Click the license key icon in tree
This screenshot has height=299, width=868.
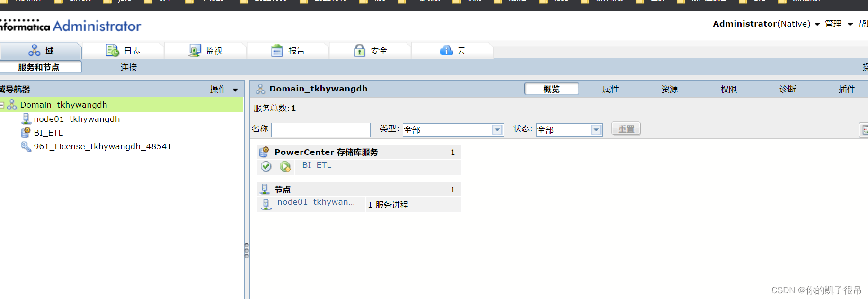[x=26, y=146]
